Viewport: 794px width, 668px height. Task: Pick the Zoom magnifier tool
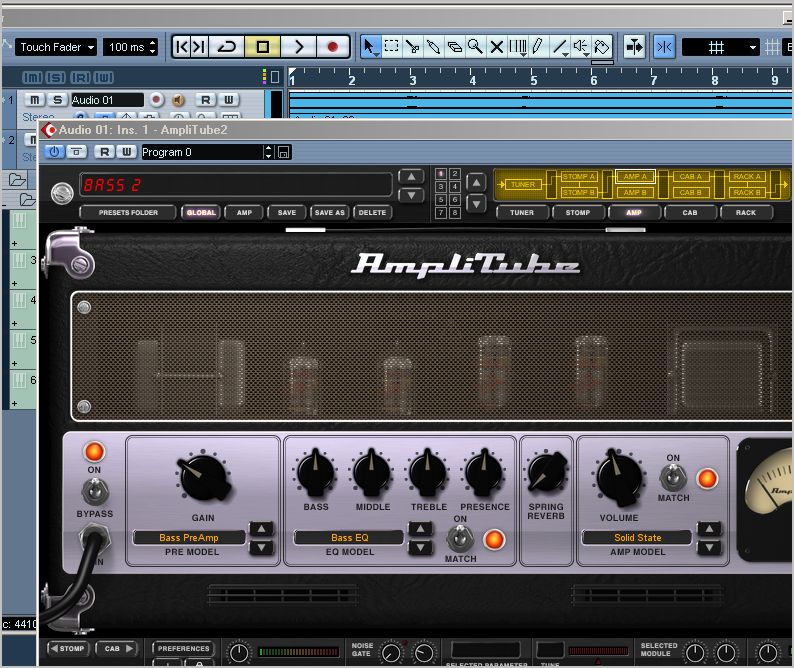pyautogui.click(x=475, y=47)
